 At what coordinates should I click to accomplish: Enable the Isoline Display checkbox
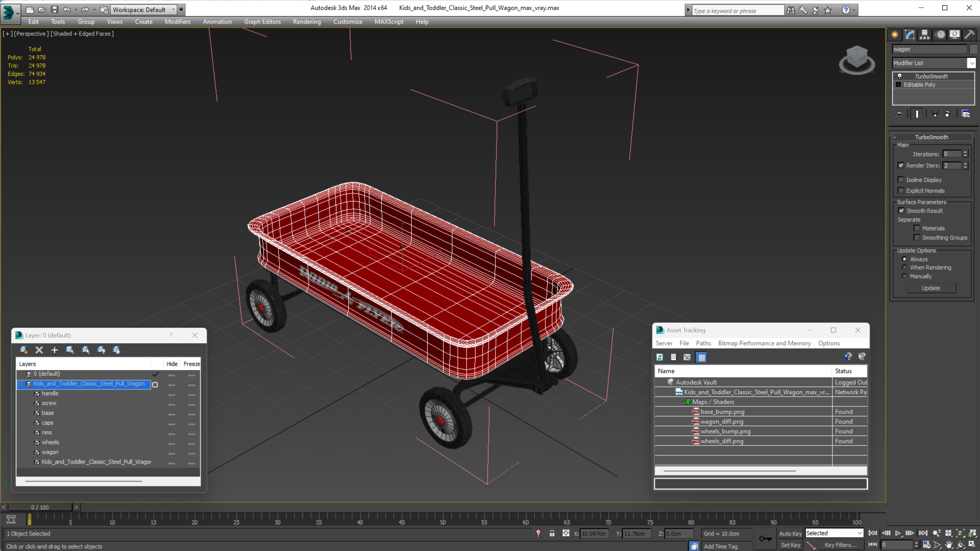[x=901, y=180]
